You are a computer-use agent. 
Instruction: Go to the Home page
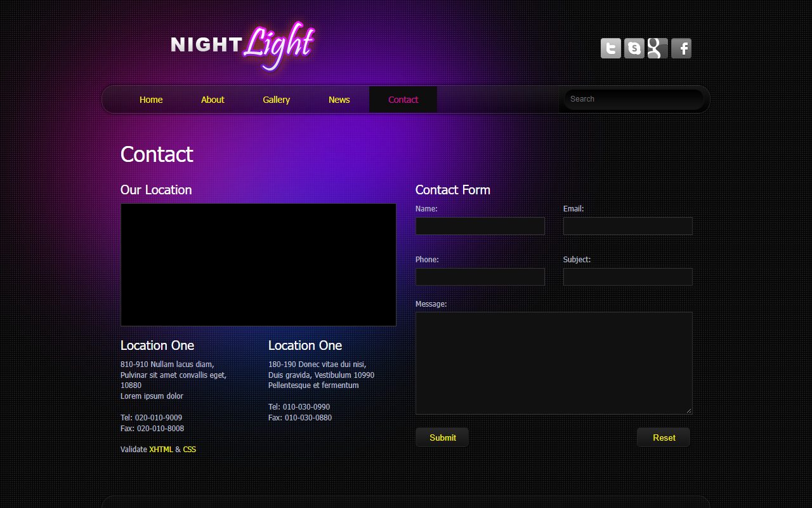151,100
